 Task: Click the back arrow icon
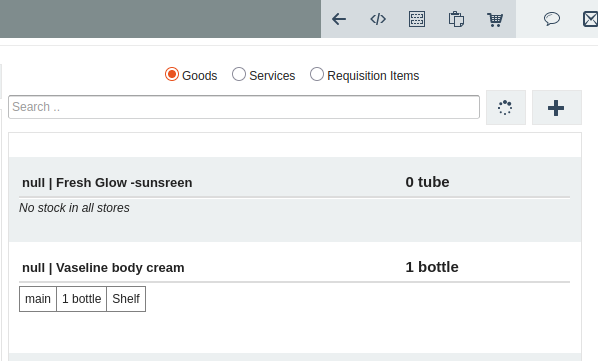point(339,19)
